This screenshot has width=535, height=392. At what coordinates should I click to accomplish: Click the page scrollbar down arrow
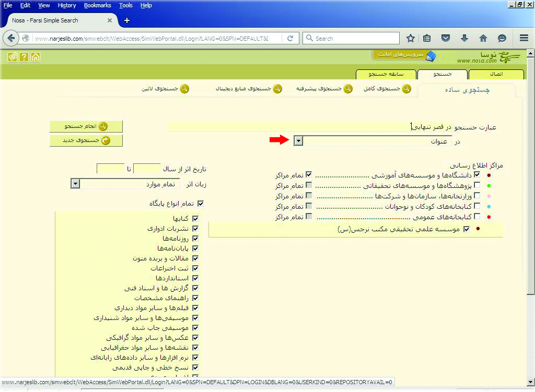point(531,382)
